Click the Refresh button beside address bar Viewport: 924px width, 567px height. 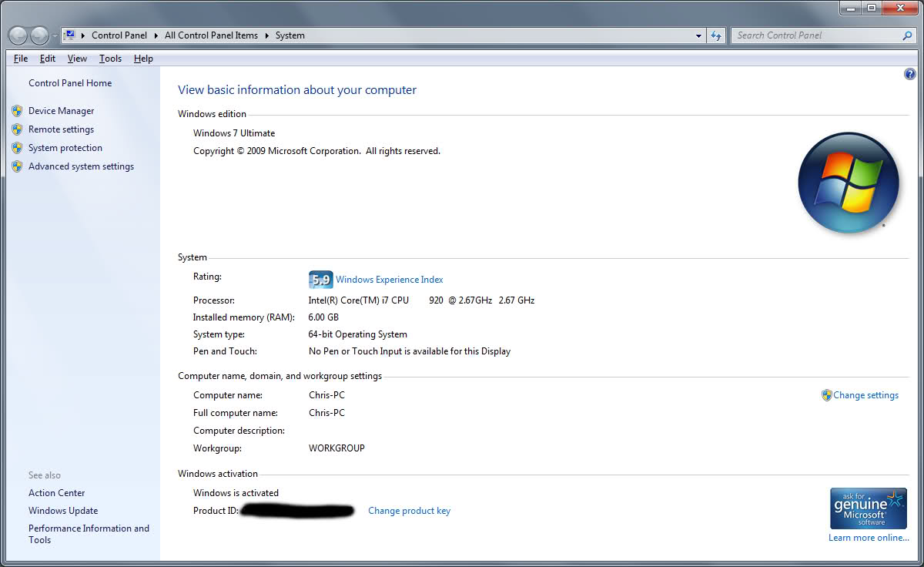coord(716,35)
